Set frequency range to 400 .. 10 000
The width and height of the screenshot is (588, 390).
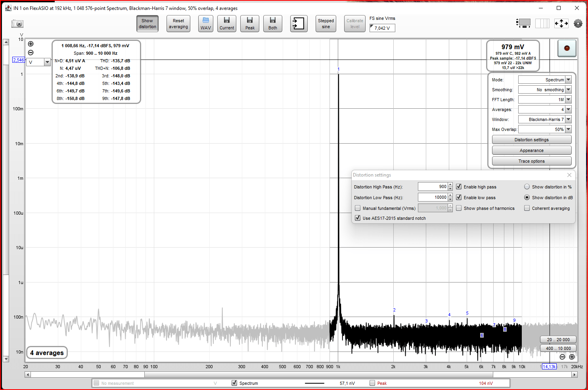558,348
